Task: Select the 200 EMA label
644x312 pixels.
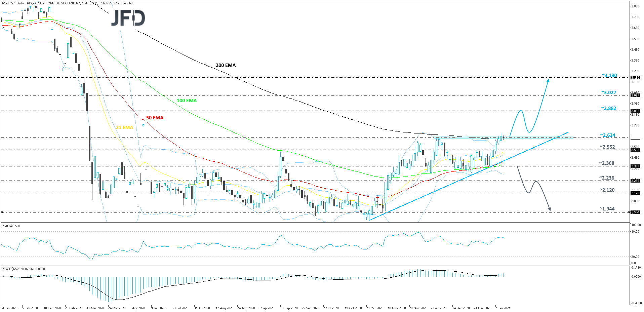Action: [226, 65]
